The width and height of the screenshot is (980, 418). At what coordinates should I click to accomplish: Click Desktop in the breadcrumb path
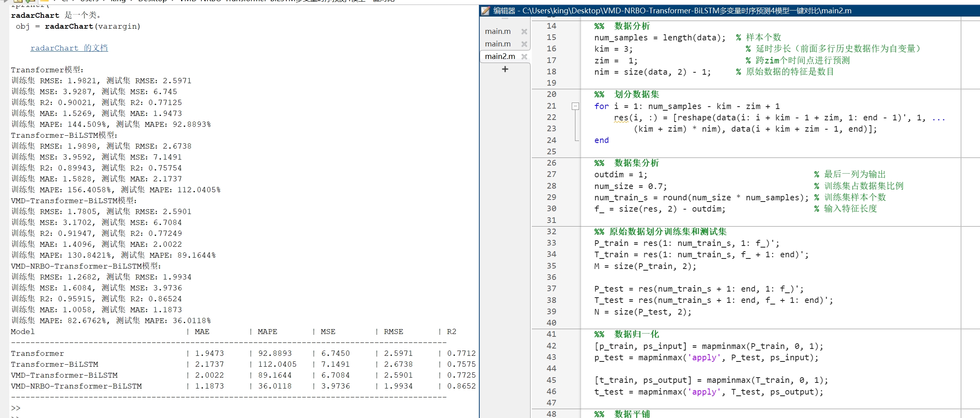click(x=153, y=1)
